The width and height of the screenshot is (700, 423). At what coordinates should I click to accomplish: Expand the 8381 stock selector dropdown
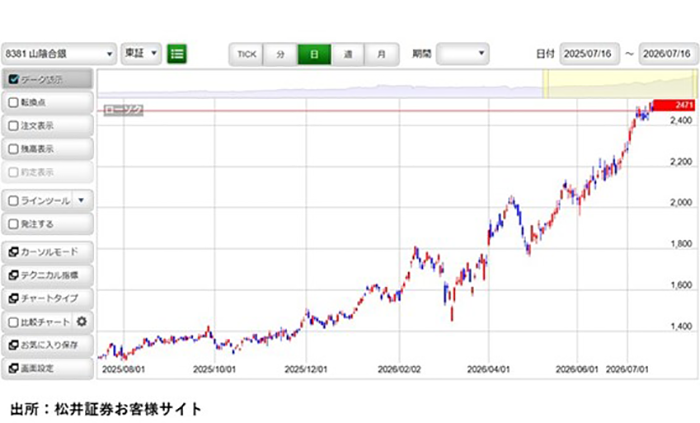[59, 54]
